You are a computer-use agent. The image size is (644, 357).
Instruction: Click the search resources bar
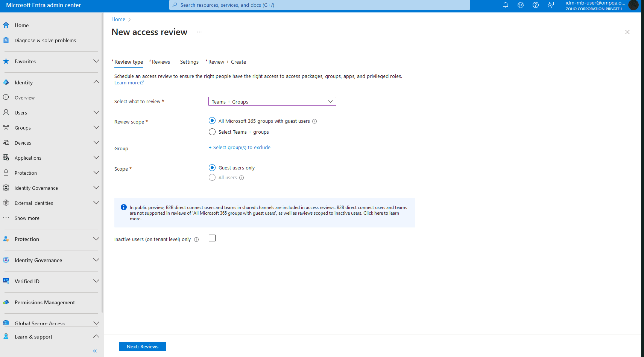[x=320, y=5]
